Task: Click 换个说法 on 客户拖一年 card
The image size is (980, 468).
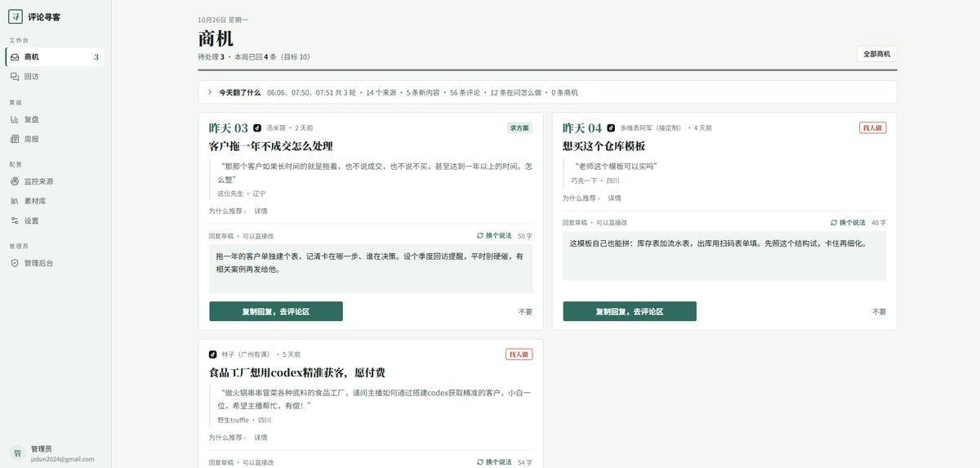Action: [x=495, y=235]
